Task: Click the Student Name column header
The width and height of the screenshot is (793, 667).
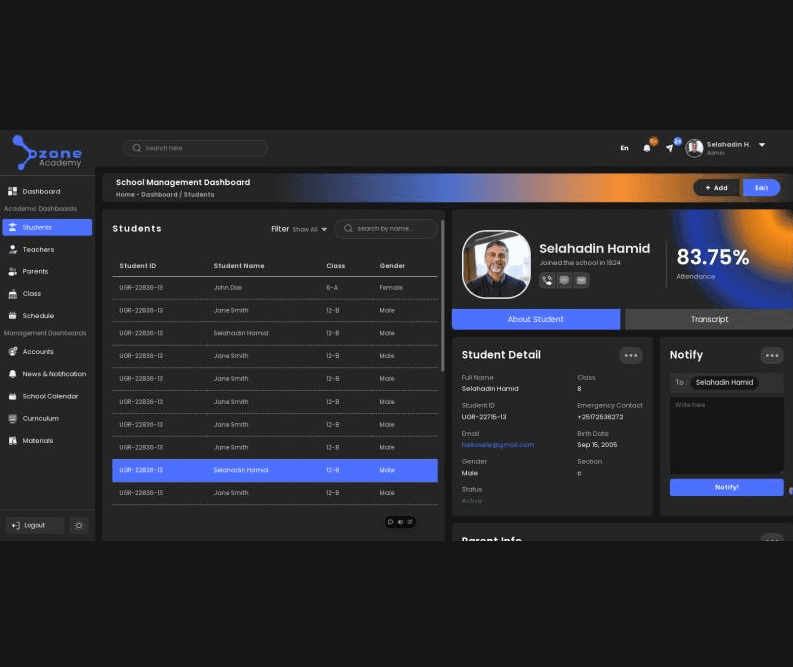Action: pyautogui.click(x=239, y=266)
